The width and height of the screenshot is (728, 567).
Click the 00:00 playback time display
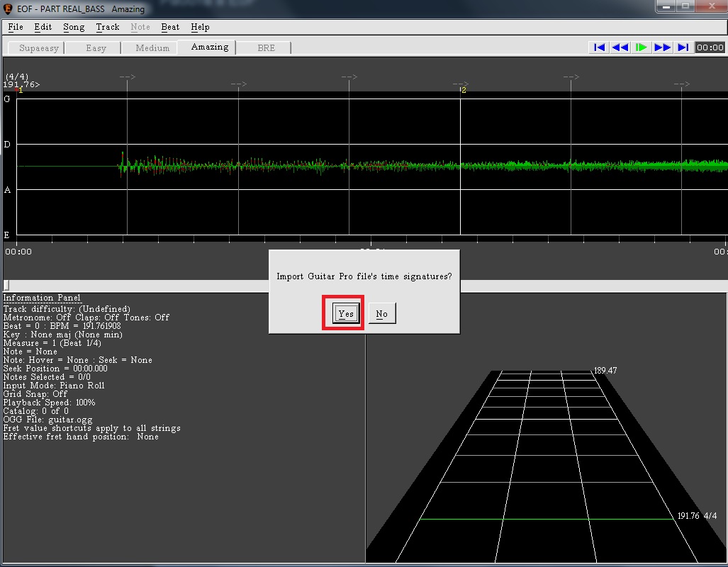710,47
